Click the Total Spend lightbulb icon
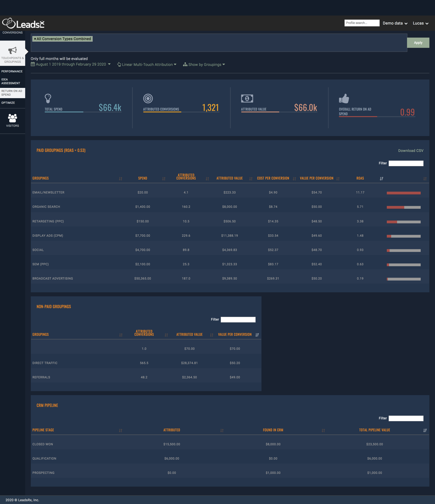 point(48,98)
